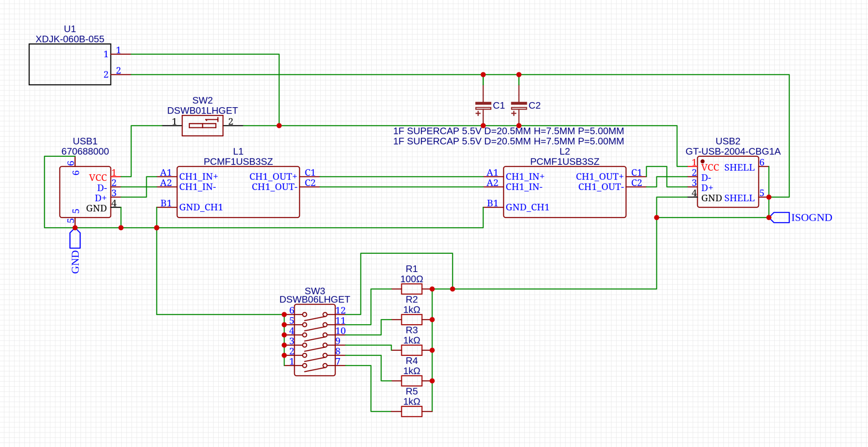Click the 100Ω value label of R1
The height and width of the screenshot is (447, 868).
412,279
